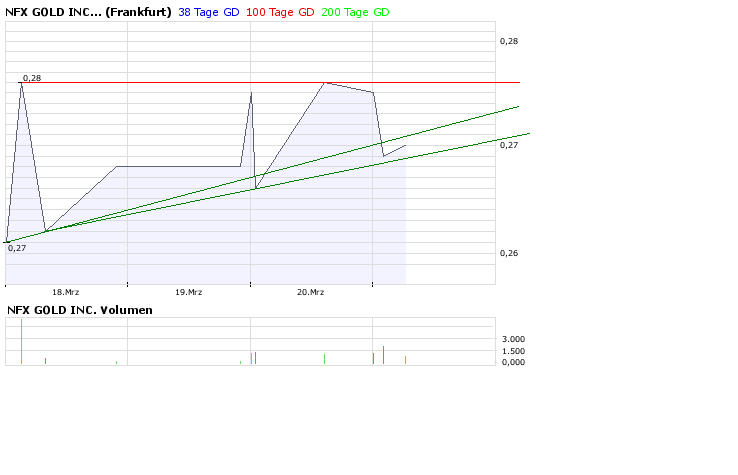Click the tallest red volume bar
This screenshot has width=738, height=475.
point(384,355)
